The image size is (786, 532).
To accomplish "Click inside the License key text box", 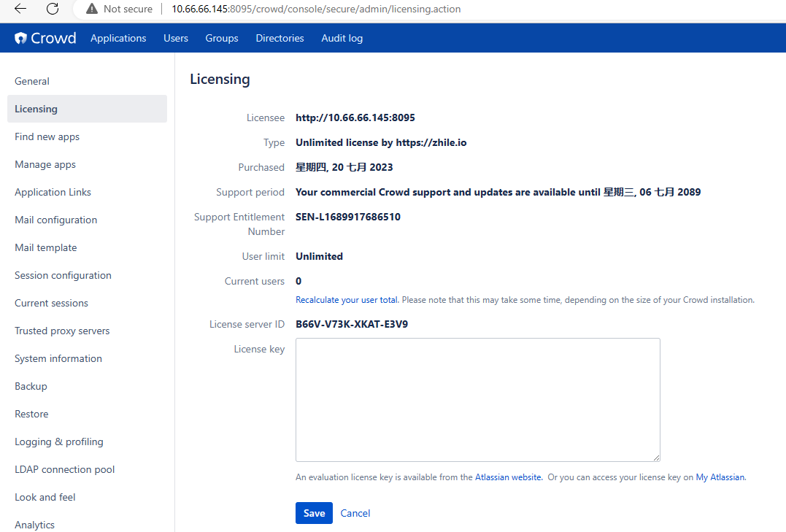I will [x=477, y=398].
